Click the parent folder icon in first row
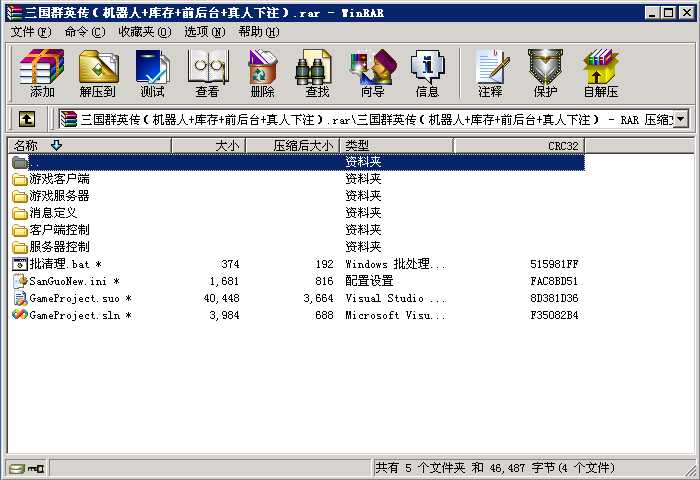Image resolution: width=700 pixels, height=480 pixels. 20,163
